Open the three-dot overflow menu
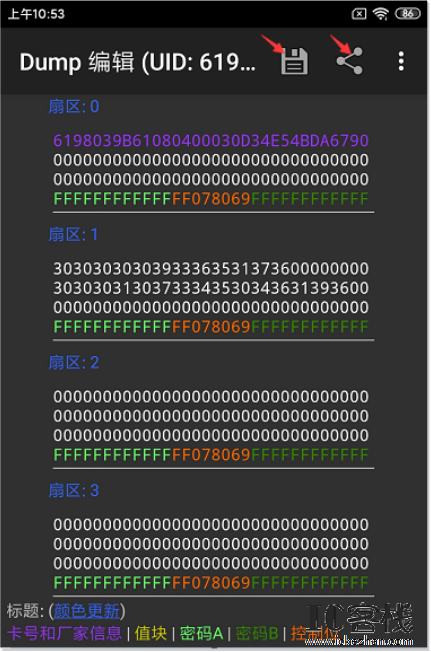The height and width of the screenshot is (652, 431). pos(401,61)
